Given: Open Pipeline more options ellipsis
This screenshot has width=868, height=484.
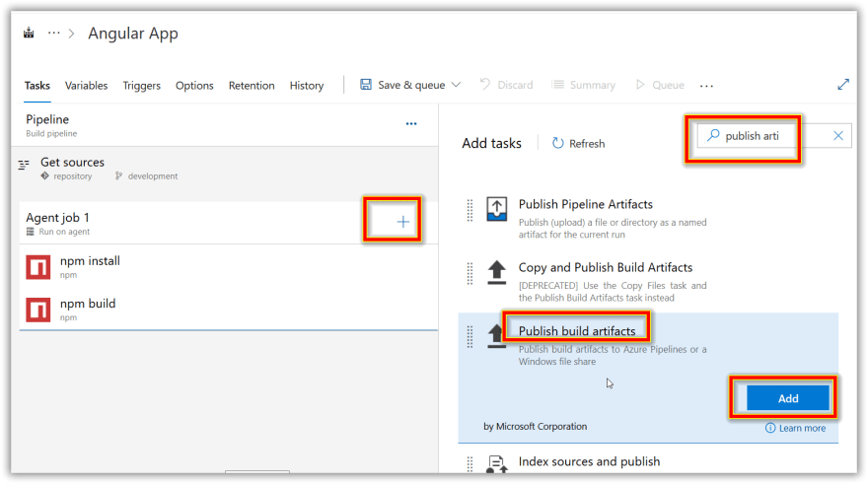Looking at the screenshot, I should click(x=411, y=123).
